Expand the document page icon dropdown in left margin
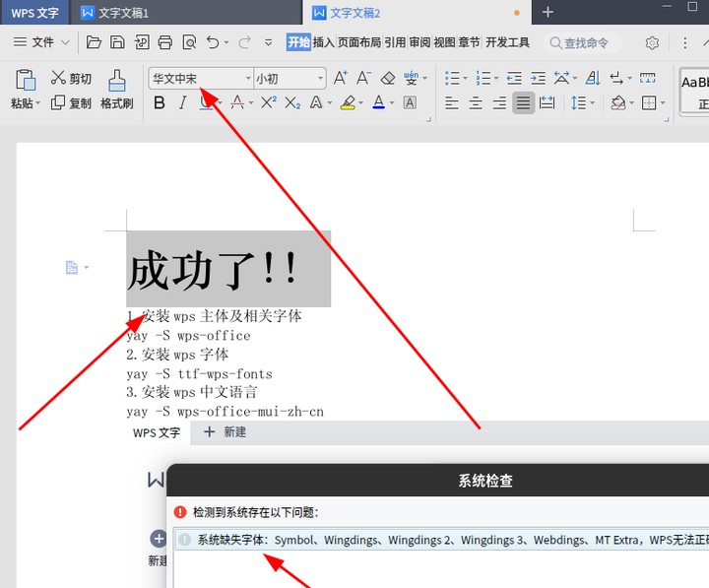The height and width of the screenshot is (588, 709). [x=87, y=267]
